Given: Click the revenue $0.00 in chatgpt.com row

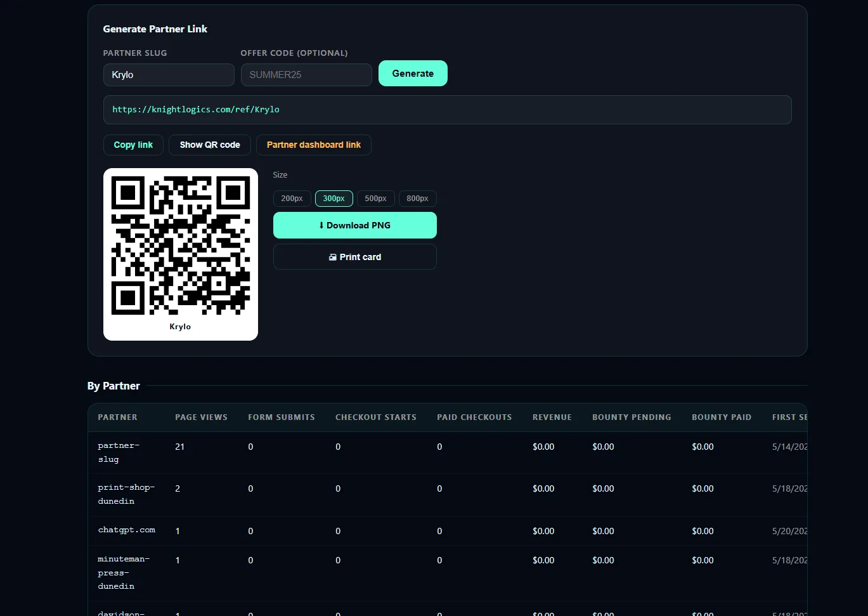Looking at the screenshot, I should [543, 531].
